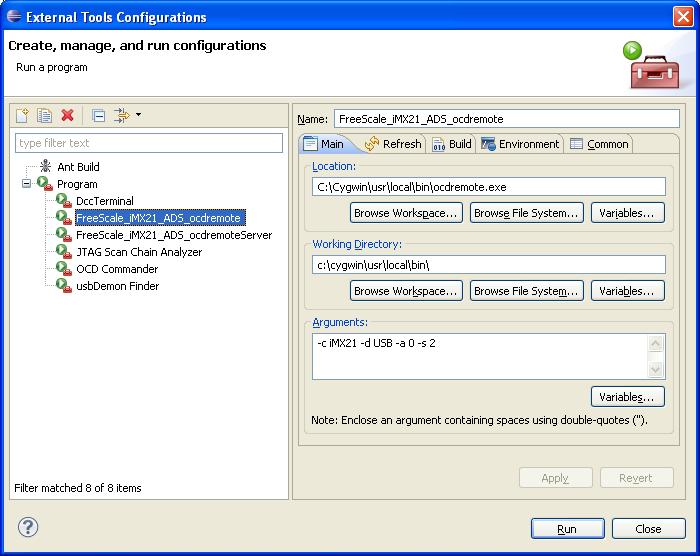Click the New launch configuration icon
700x556 pixels.
[22, 116]
